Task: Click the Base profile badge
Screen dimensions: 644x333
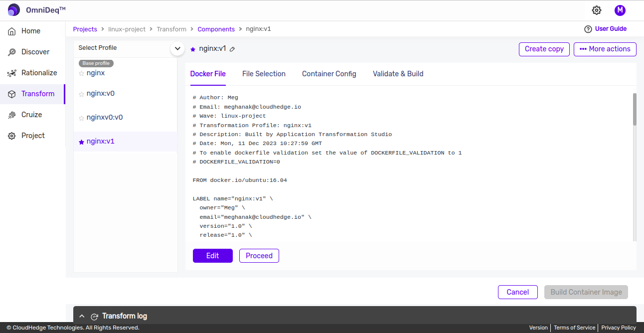Action: (x=96, y=63)
